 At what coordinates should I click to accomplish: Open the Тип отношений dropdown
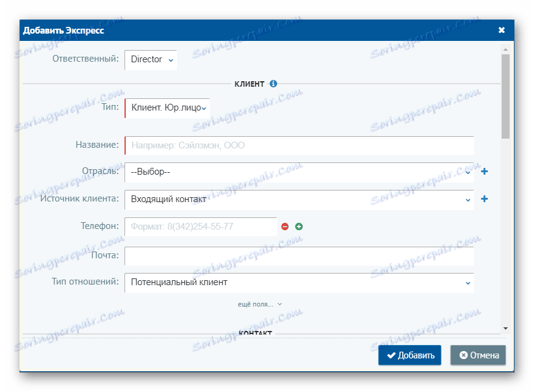point(299,283)
